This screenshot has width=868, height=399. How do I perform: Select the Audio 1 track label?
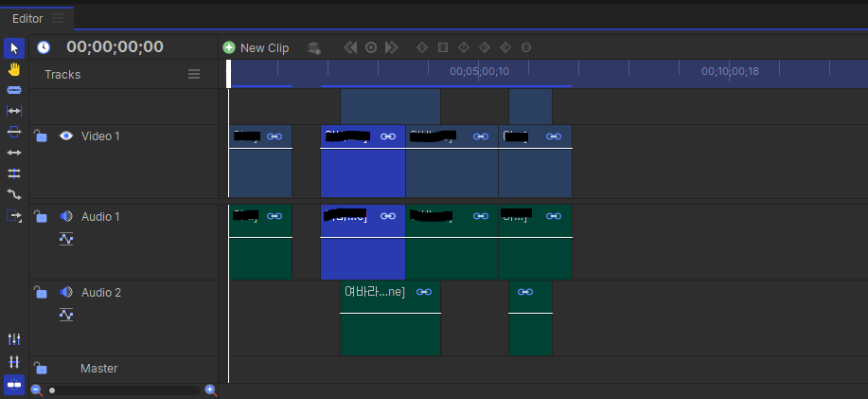pos(100,217)
